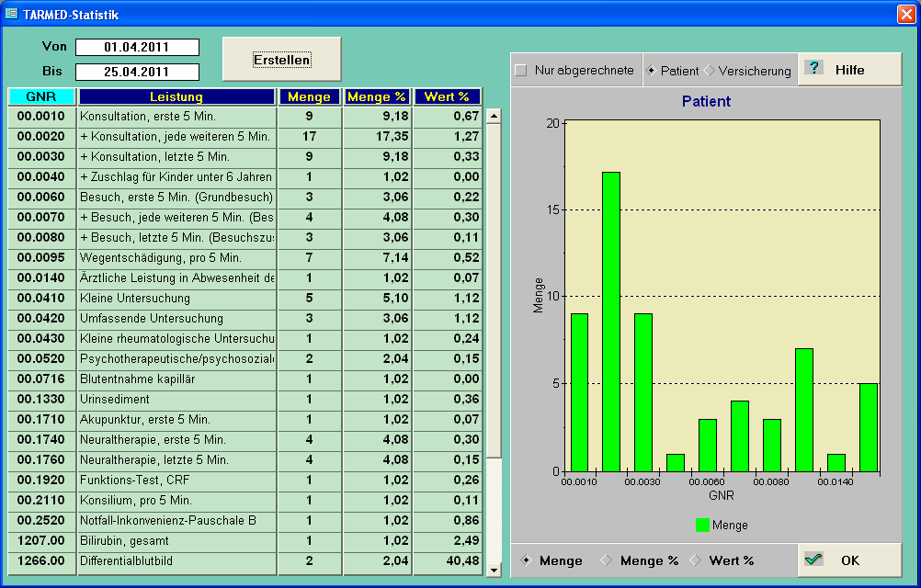Enable the Nur abgerechnete checkbox
This screenshot has width=921, height=588.
pos(520,71)
